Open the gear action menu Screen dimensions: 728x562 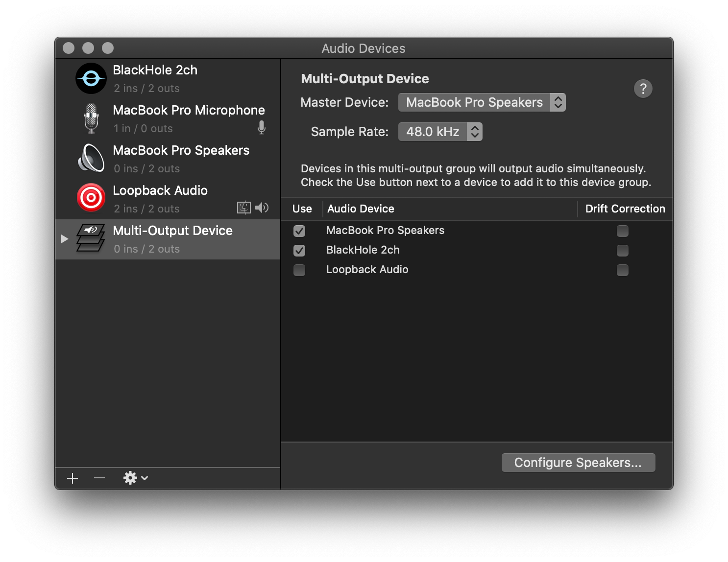pos(135,478)
